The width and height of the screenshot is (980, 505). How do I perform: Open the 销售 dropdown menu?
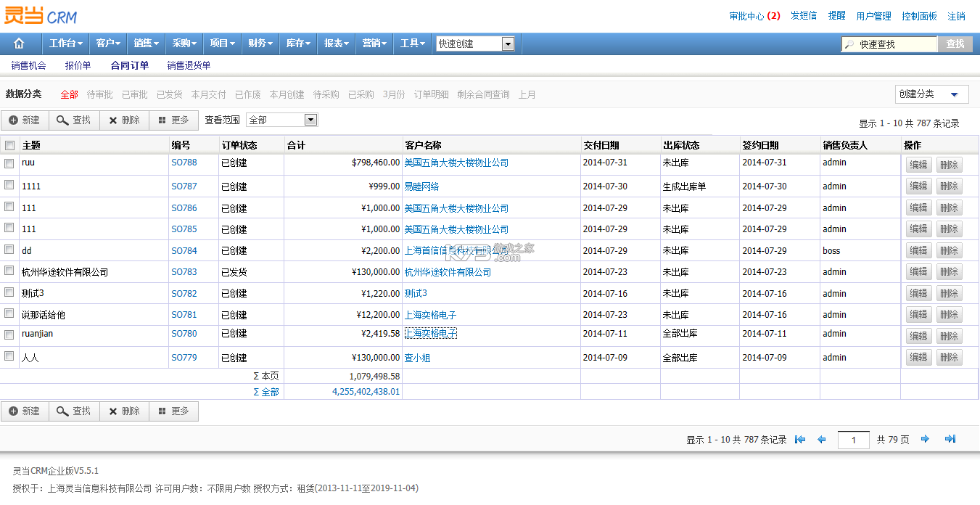pyautogui.click(x=146, y=44)
